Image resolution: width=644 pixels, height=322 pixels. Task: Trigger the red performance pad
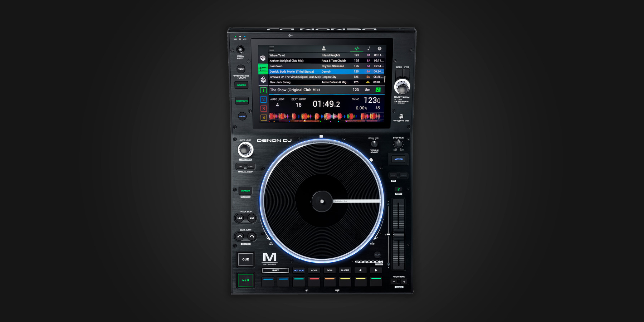[x=314, y=282]
